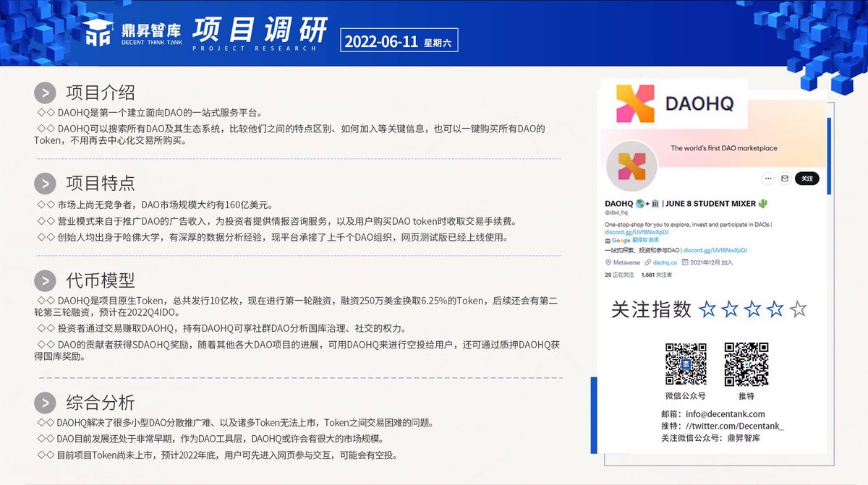Click the 项目调研 title text
Viewport: 868px width, 485px height.
[260, 29]
